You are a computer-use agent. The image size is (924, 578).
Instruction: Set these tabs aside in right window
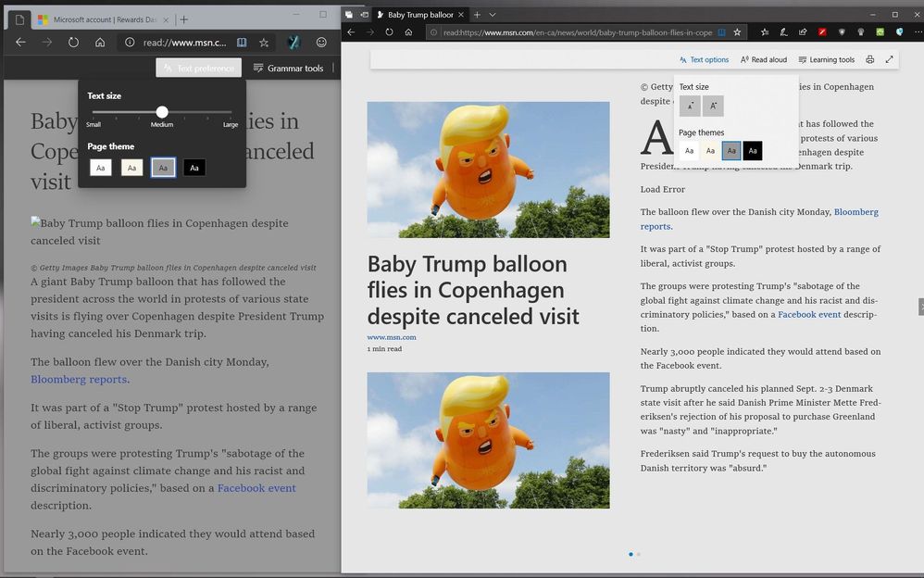coord(364,15)
